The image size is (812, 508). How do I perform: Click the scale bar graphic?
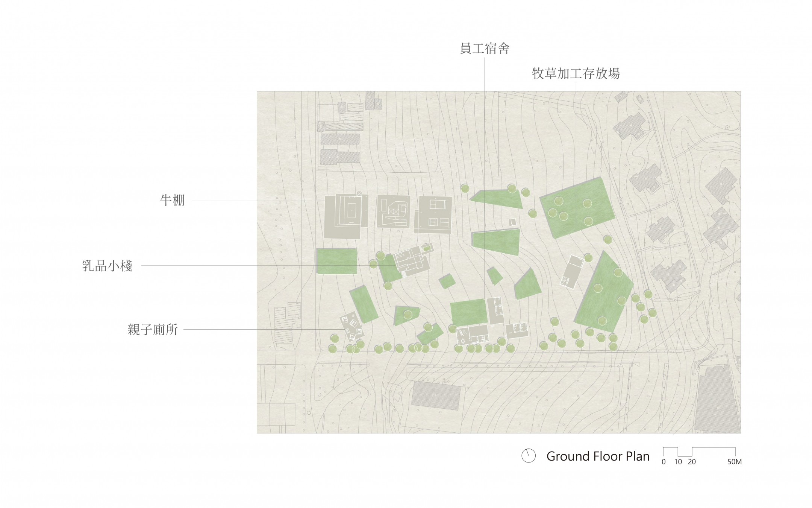pos(699,452)
